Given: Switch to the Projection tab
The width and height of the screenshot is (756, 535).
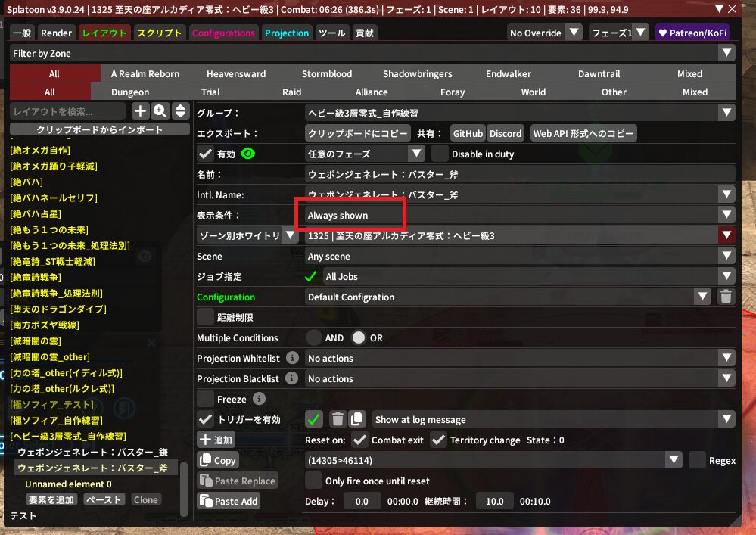Looking at the screenshot, I should [287, 33].
